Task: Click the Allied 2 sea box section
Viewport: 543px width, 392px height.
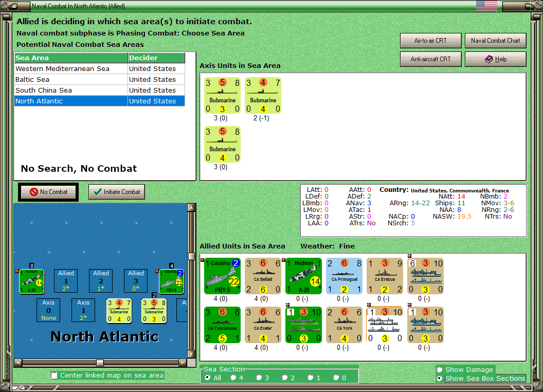Action: tap(101, 281)
